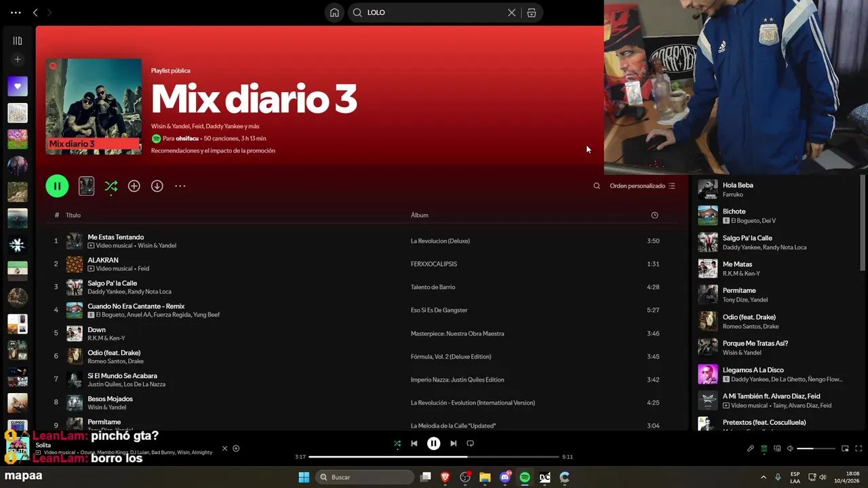Screen dimensions: 868x488
Task: Open Liked Songs heart playlist in sidebar
Action: pyautogui.click(x=18, y=86)
